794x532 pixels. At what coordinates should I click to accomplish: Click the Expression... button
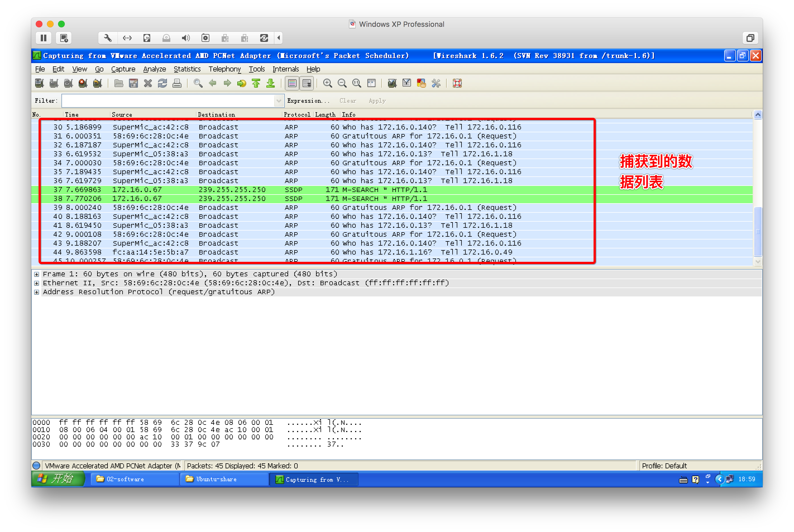[x=308, y=101]
